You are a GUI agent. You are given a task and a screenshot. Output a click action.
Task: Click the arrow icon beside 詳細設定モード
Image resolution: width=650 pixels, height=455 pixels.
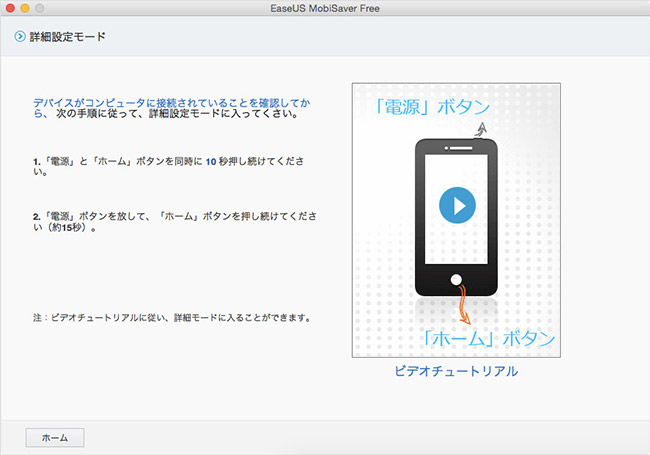[19, 36]
